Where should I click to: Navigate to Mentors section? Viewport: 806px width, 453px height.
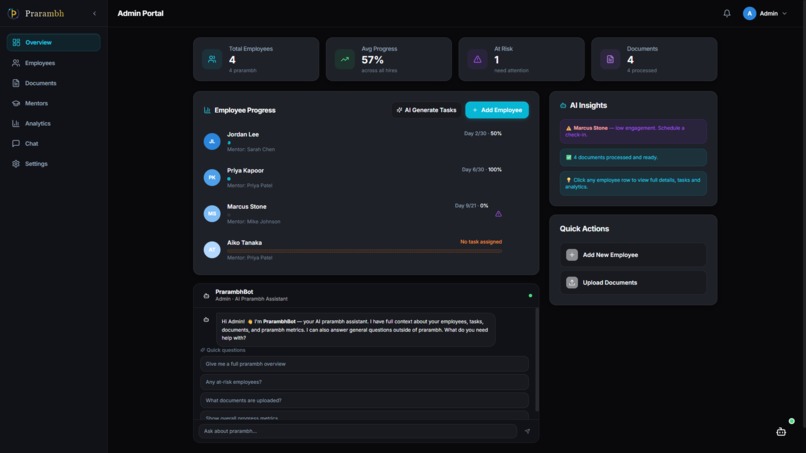pos(53,103)
